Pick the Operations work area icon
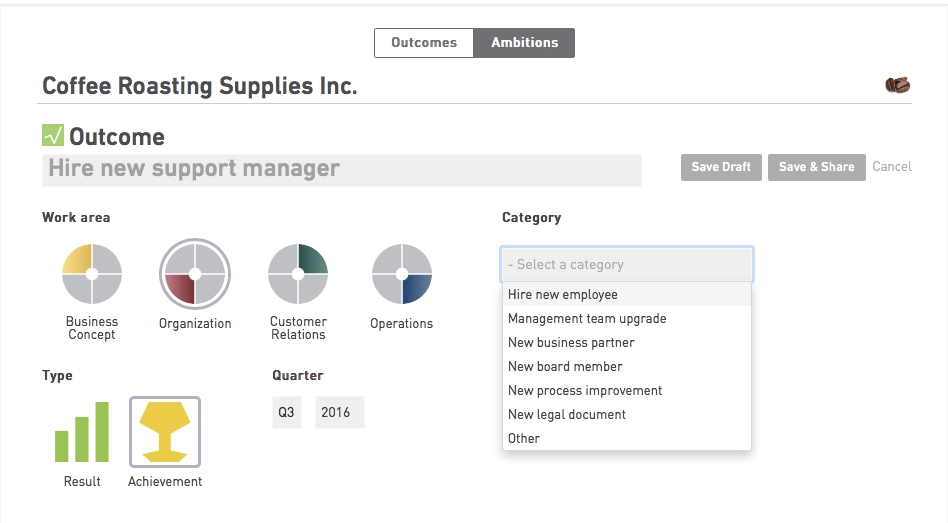This screenshot has width=948, height=523. click(x=401, y=274)
